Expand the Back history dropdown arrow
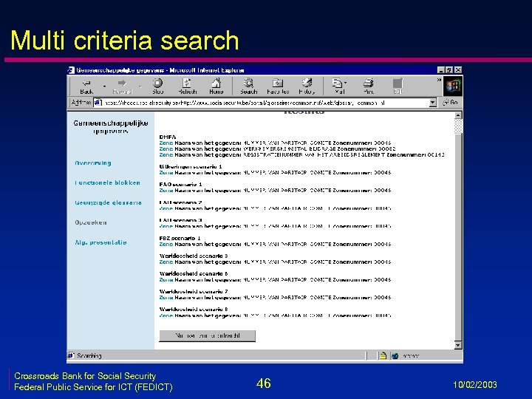Viewport: 532px width, 399px height. pos(104,86)
